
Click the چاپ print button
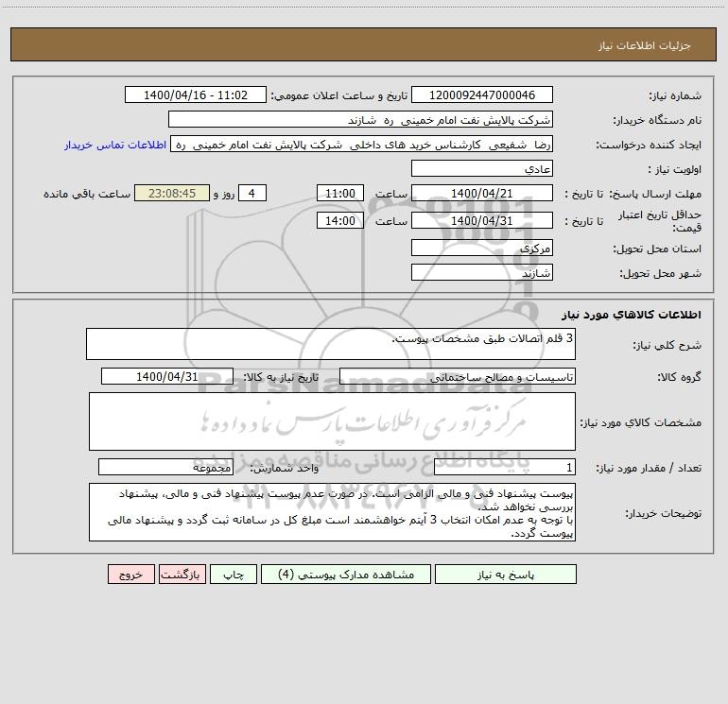234,574
